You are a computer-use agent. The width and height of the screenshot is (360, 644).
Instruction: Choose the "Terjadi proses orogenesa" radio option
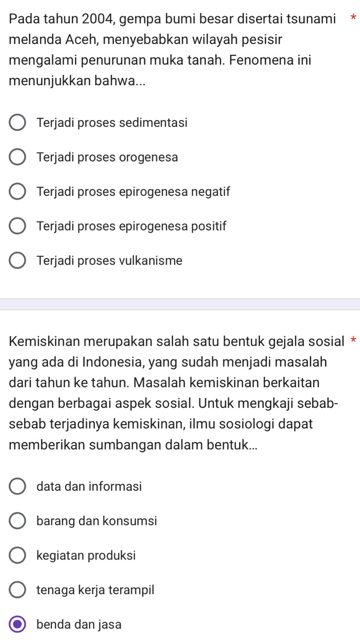click(18, 157)
